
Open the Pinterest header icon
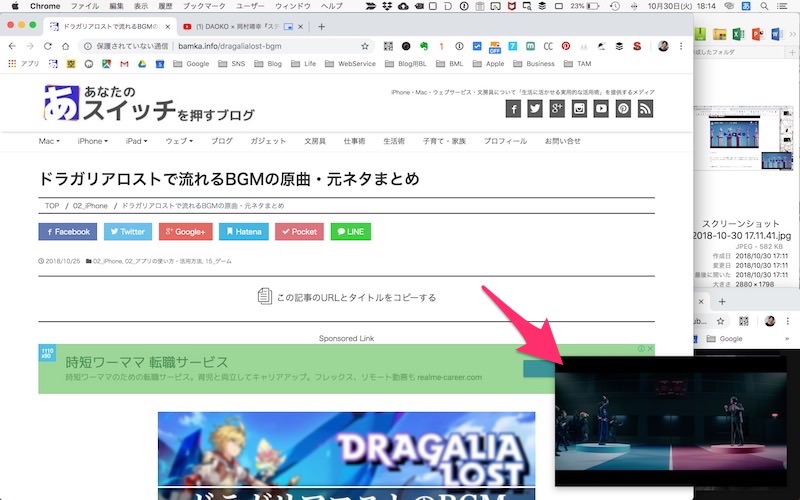coord(623,108)
